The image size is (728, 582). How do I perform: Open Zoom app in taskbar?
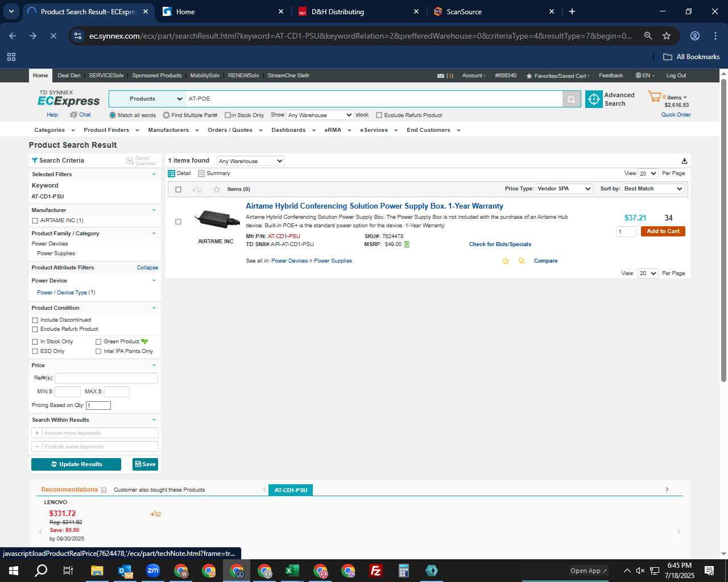click(153, 571)
